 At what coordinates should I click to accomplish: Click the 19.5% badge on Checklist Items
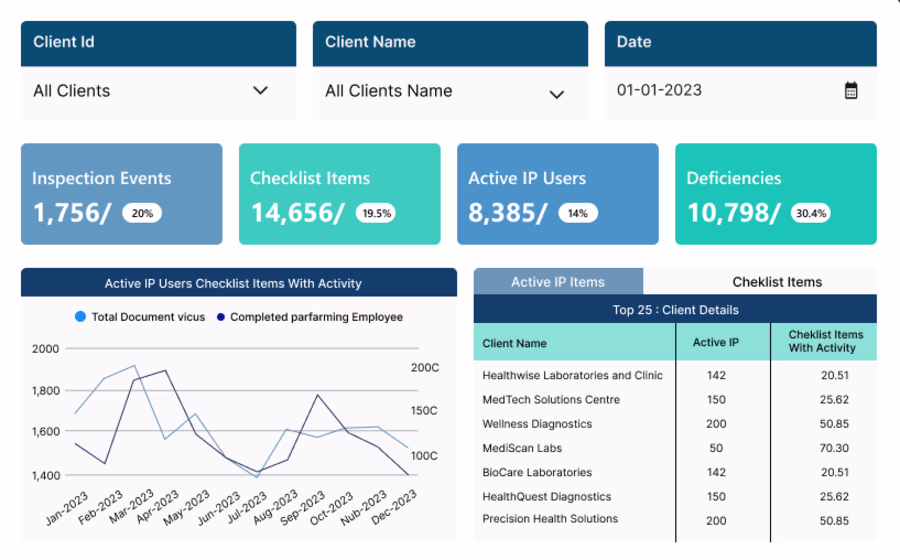pos(376,213)
